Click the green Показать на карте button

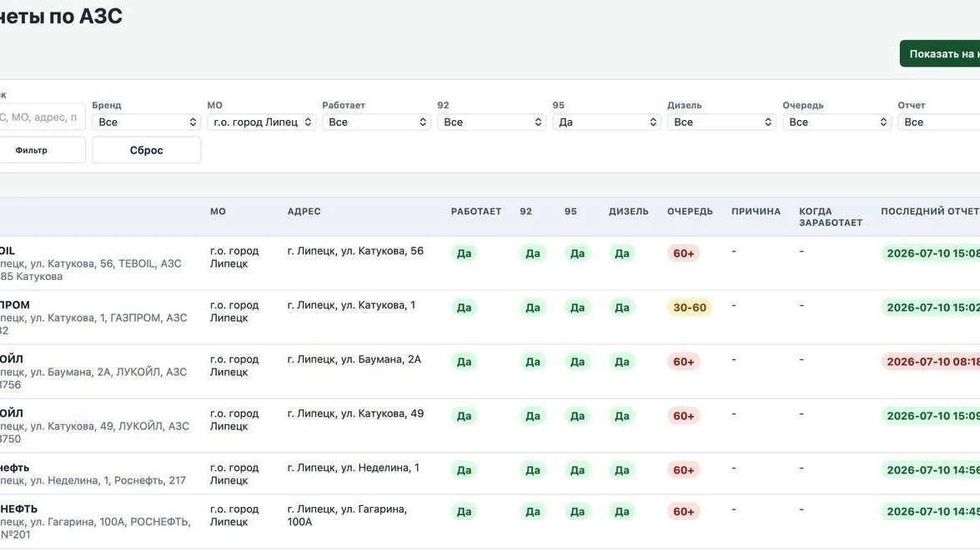tap(940, 53)
